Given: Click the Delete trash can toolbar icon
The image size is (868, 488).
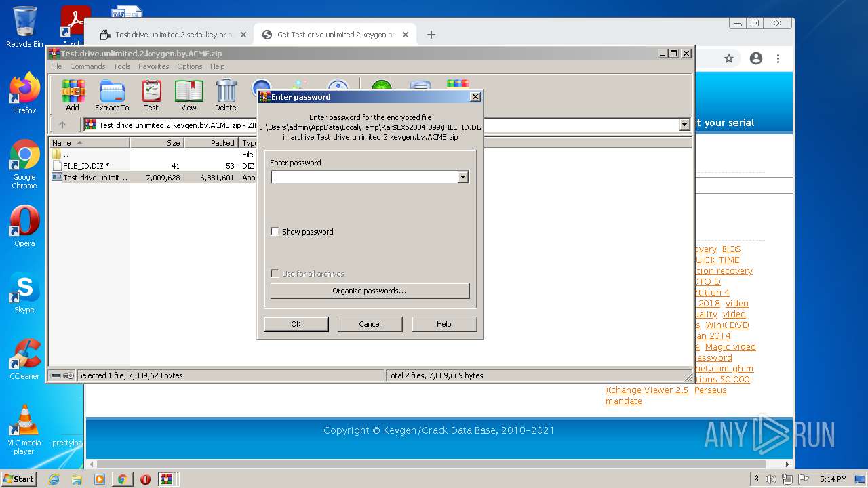Looking at the screenshot, I should (226, 96).
